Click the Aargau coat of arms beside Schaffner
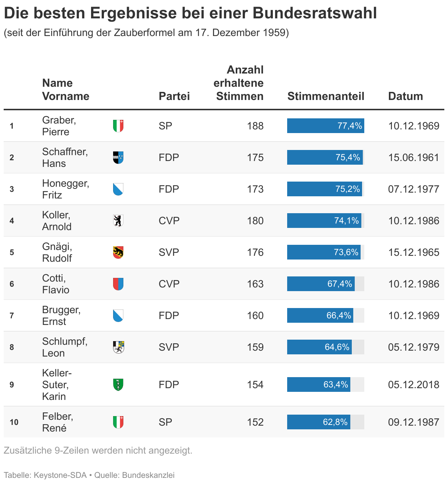448x483 pixels. [x=118, y=158]
